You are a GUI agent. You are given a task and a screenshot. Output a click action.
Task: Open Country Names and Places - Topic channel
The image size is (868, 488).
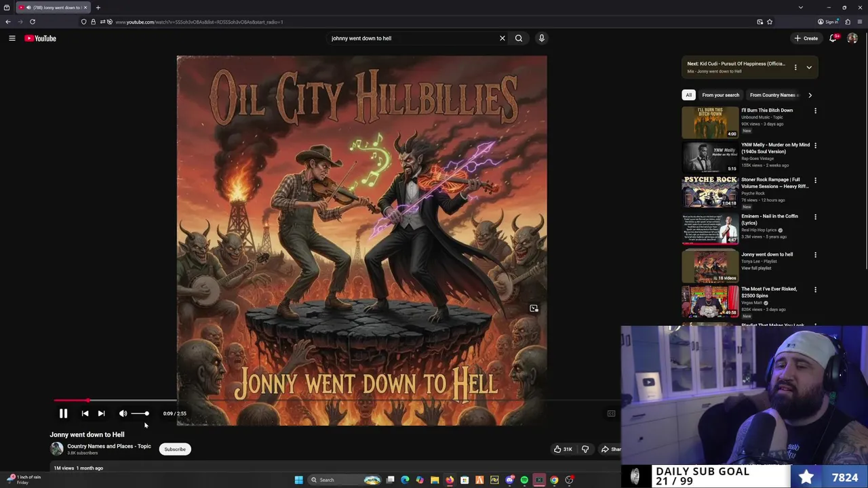[109, 446]
